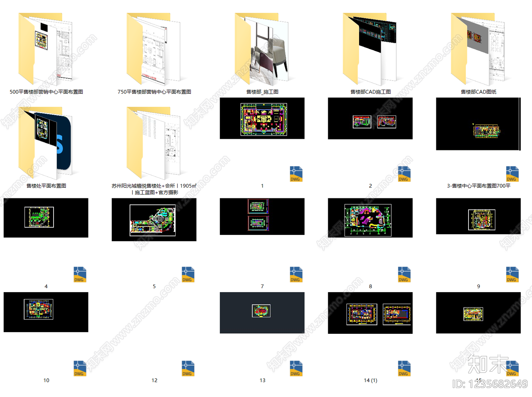The width and height of the screenshot is (532, 397).
Task: Select the preview thumbnail of file 10
Action: point(46,312)
